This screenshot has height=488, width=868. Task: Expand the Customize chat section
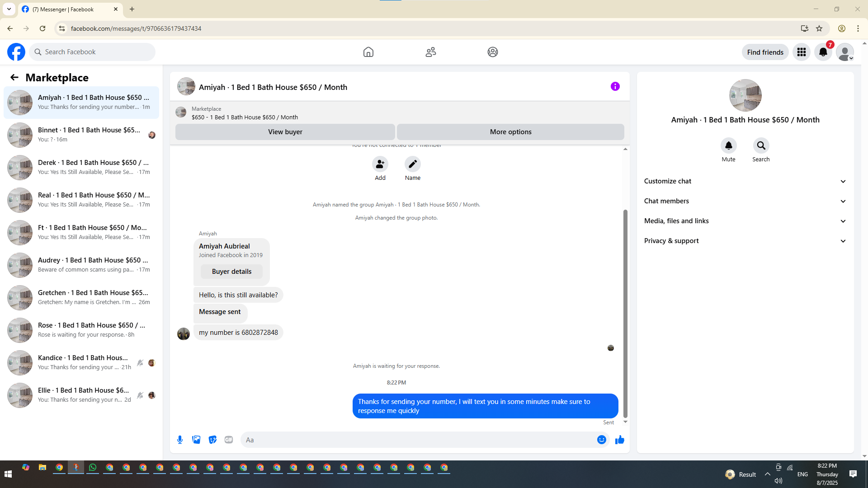coord(745,181)
